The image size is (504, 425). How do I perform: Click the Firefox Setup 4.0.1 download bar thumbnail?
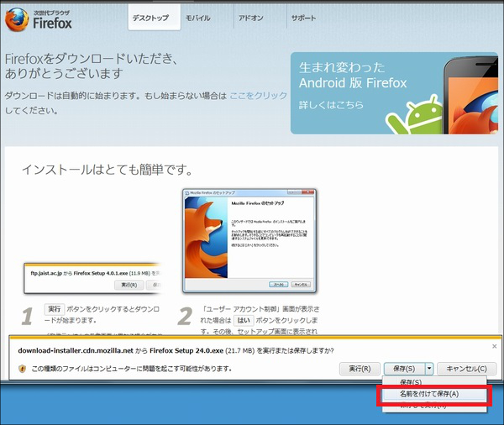94,278
